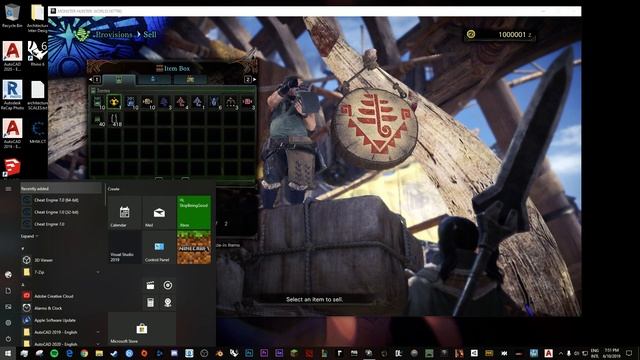The height and width of the screenshot is (360, 640).
Task: Open Recycle Bin desktop icon
Action: [12, 16]
